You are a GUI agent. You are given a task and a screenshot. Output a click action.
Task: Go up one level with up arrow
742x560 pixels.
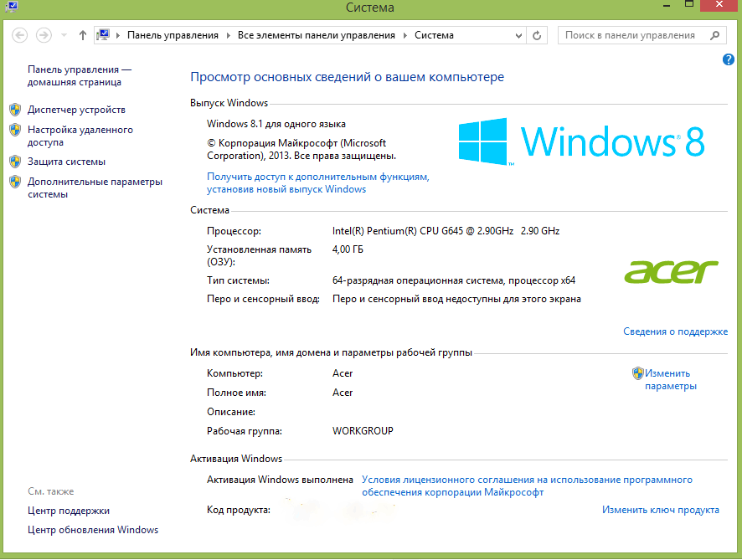83,35
